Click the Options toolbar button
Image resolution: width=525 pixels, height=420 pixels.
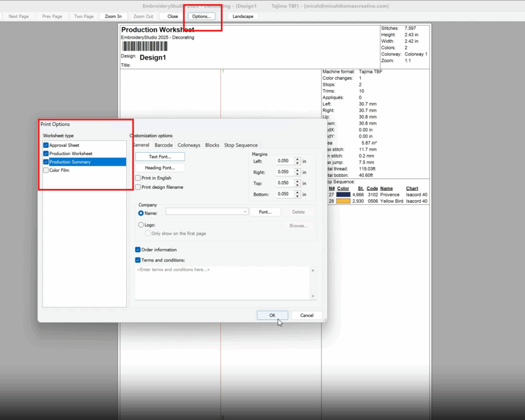click(x=201, y=16)
